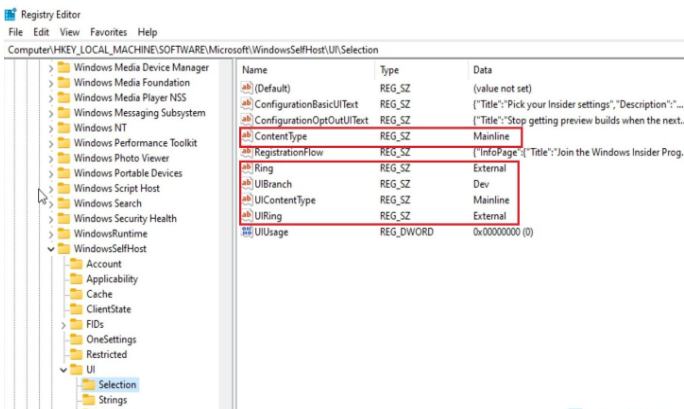Select Account folder icon
Image resolution: width=684 pixels, height=409 pixels.
click(x=76, y=264)
